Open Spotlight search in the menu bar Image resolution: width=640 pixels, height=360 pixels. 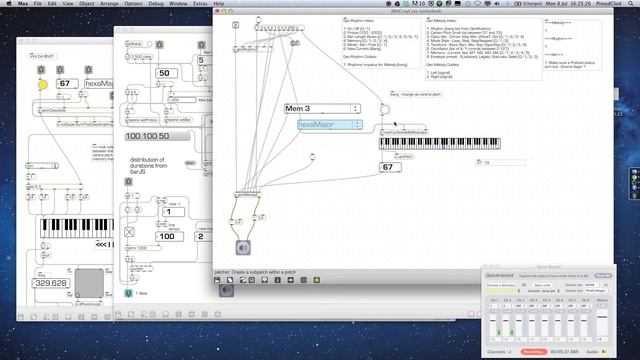[631, 3]
